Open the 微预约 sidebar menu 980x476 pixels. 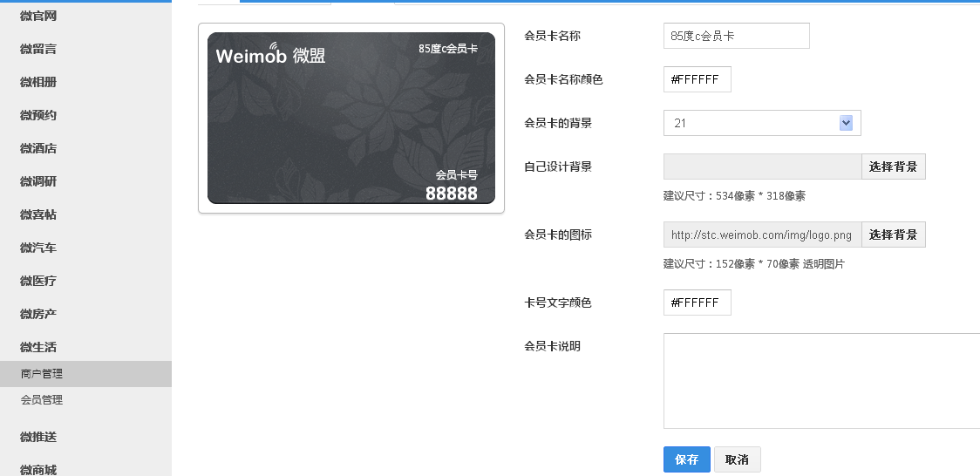38,116
